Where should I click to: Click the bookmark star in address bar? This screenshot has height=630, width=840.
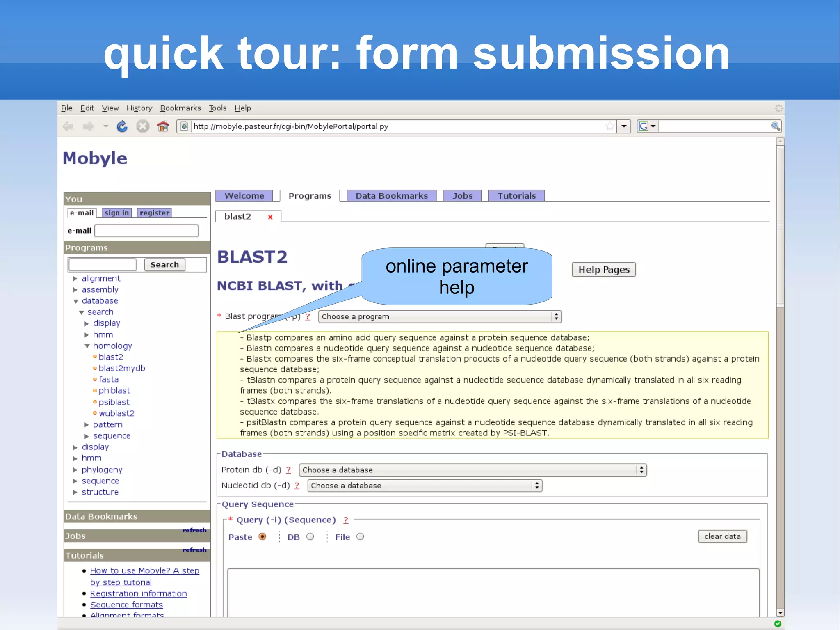coord(609,126)
